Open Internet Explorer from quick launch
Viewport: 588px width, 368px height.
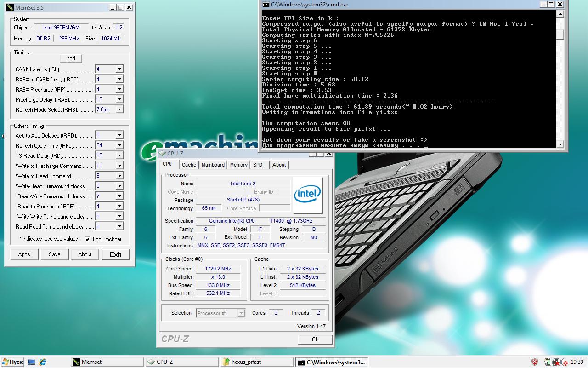click(x=43, y=362)
